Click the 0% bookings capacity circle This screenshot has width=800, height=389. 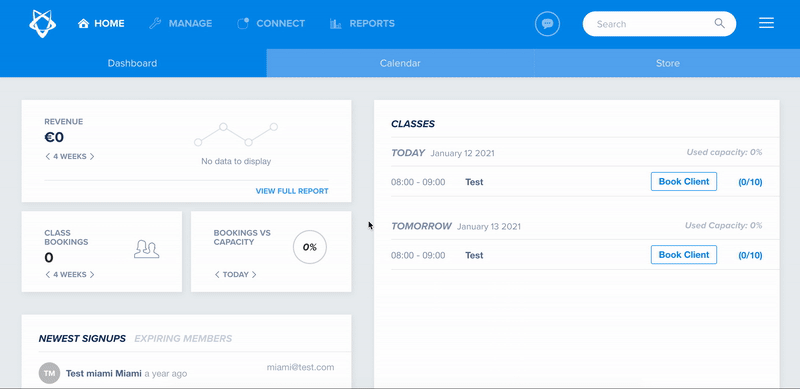coord(310,247)
